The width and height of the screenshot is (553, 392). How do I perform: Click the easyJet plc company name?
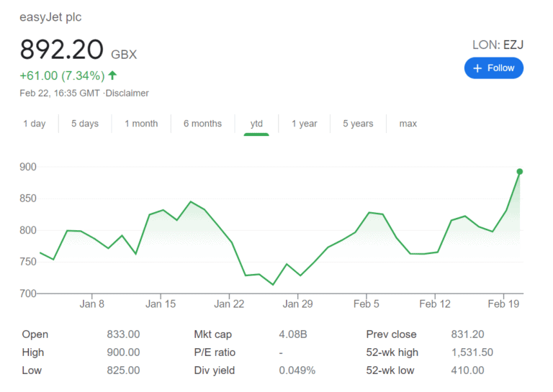[50, 17]
